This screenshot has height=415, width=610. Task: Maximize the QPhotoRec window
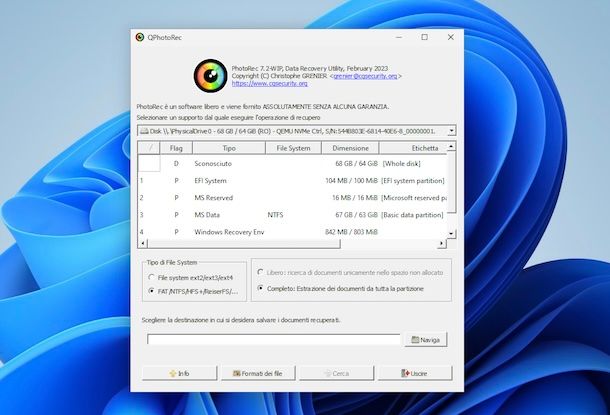[x=424, y=37]
